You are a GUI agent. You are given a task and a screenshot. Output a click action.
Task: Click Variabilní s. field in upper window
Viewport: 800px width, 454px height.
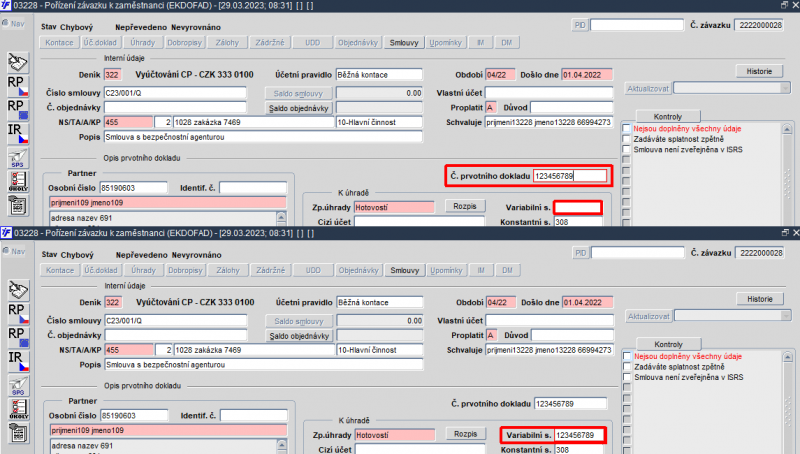click(578, 207)
